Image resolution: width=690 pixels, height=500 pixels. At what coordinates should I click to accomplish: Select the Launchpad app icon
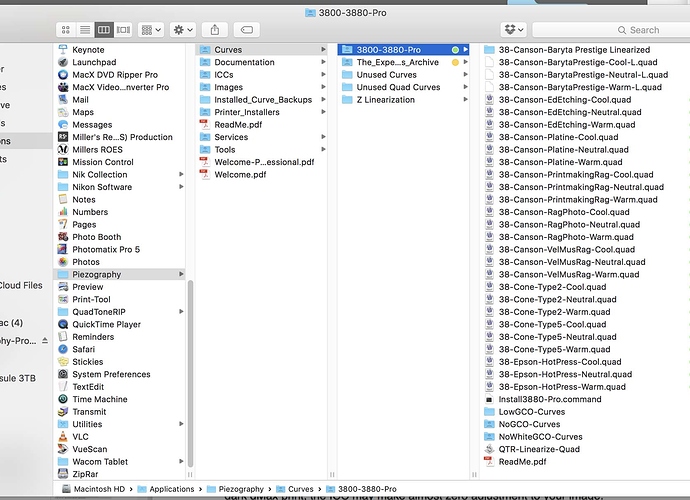63,62
